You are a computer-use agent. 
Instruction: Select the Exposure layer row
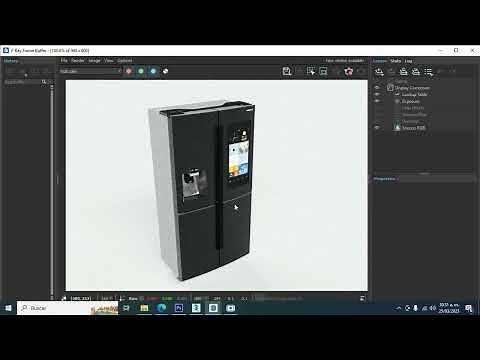[x=411, y=101]
